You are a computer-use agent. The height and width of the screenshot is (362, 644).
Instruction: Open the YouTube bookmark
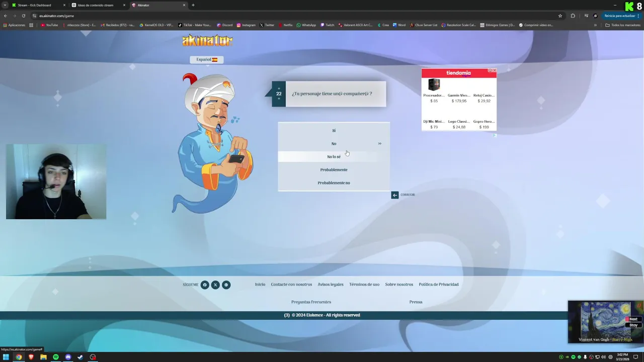click(49, 25)
